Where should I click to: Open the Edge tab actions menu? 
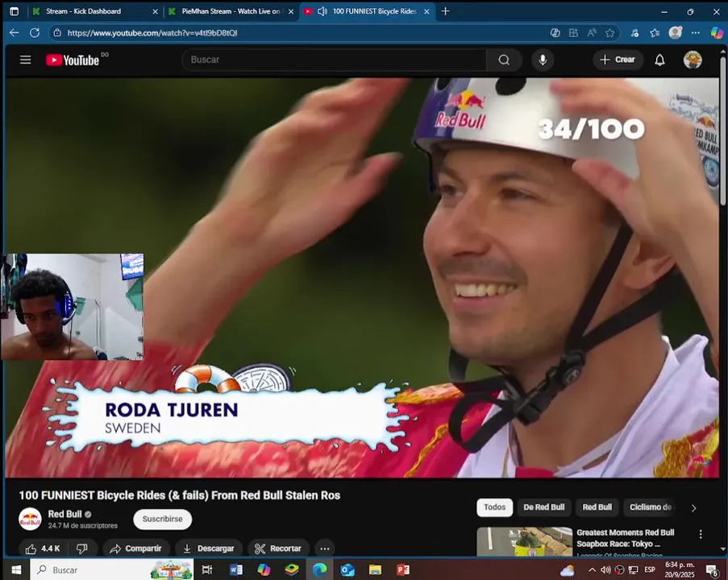pos(15,11)
